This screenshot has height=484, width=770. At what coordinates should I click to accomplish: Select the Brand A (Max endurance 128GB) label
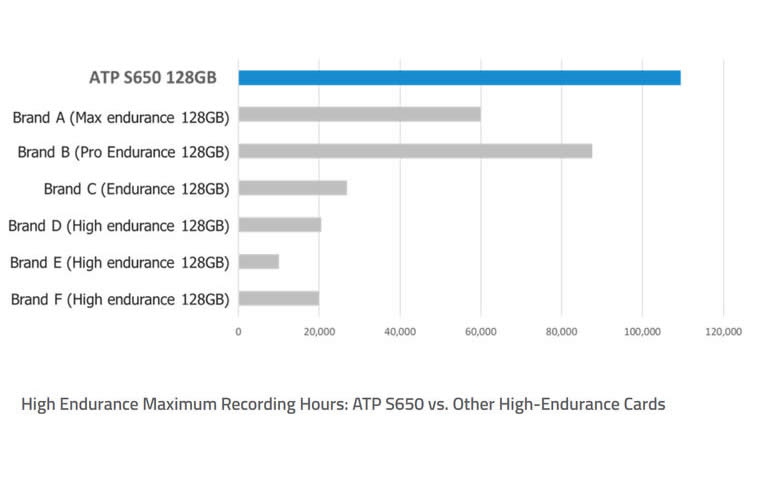[x=121, y=116]
